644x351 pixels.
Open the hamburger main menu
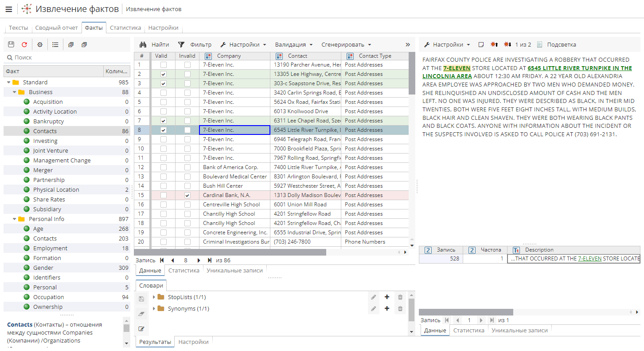pos(8,9)
